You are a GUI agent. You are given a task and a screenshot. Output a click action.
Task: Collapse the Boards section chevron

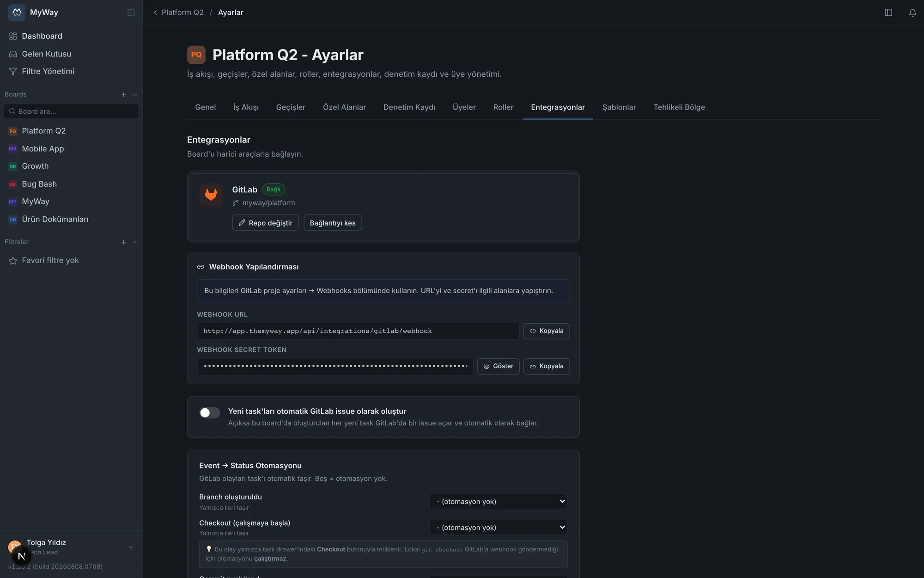(134, 95)
